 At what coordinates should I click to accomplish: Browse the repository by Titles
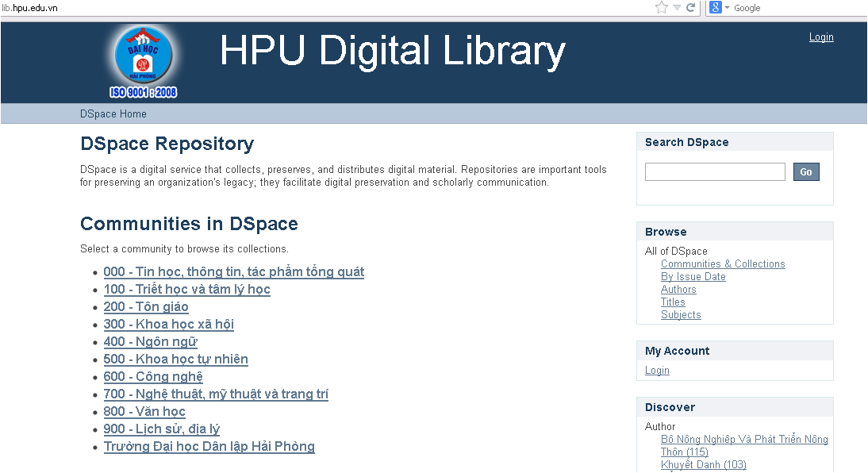(673, 302)
